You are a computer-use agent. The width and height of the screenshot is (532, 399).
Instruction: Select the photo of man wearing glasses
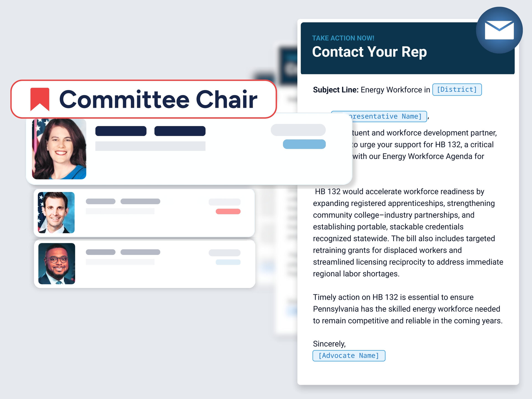[57, 264]
